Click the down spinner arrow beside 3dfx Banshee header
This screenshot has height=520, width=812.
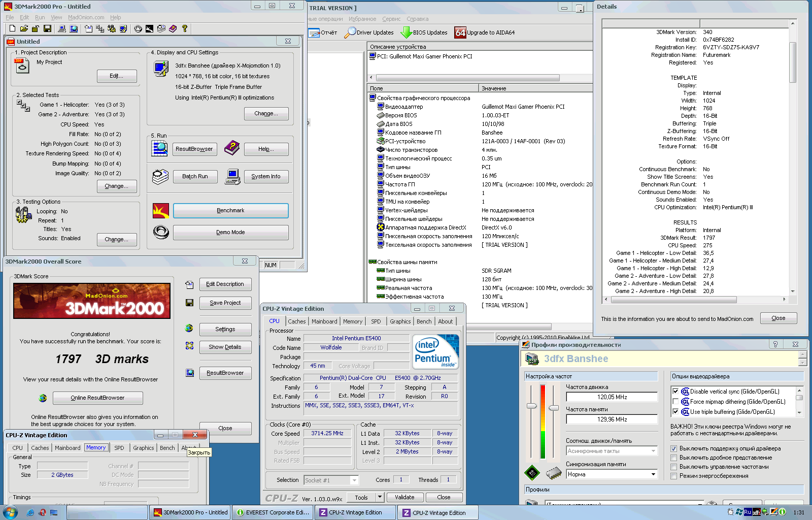point(802,363)
